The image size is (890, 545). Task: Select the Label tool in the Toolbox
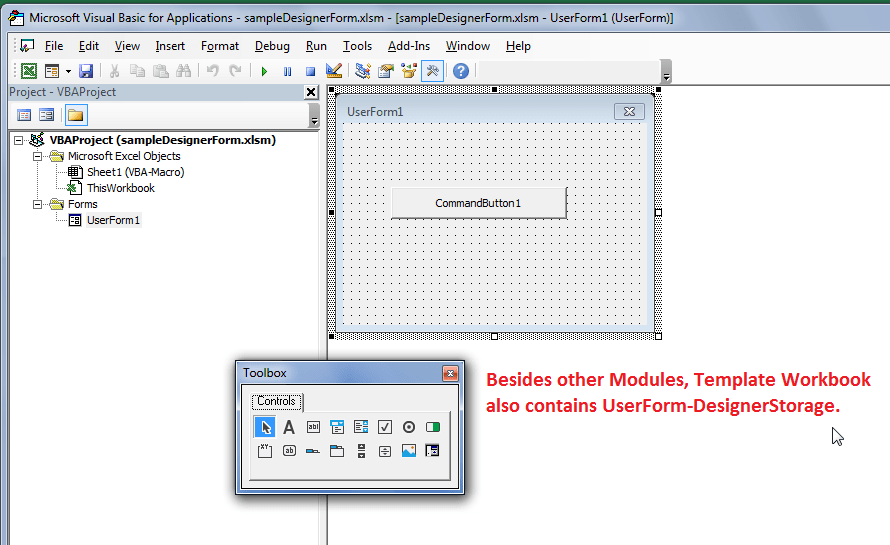pyautogui.click(x=289, y=427)
